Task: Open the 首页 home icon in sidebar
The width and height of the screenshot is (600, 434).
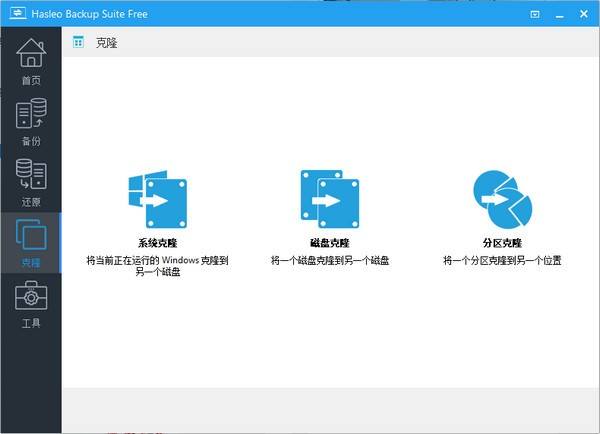Action: pyautogui.click(x=31, y=54)
